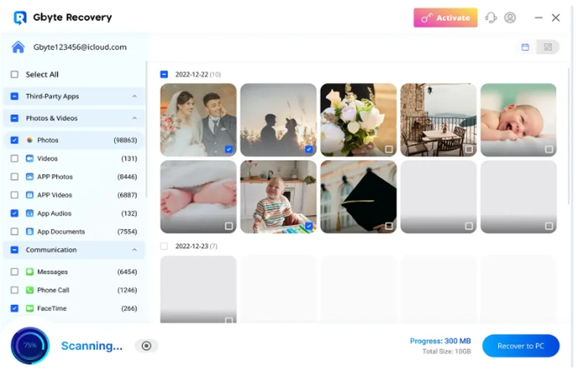Open the user account profile icon
Screen dimensions: 588x392
(510, 18)
